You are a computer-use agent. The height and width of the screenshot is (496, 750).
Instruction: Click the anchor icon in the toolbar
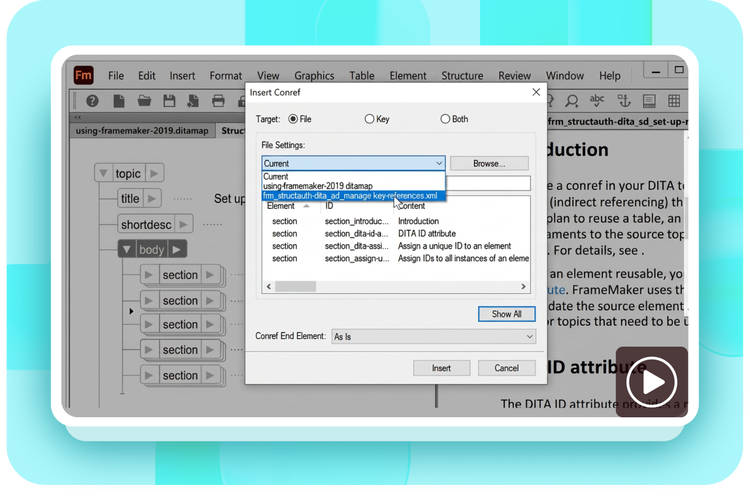point(623,100)
